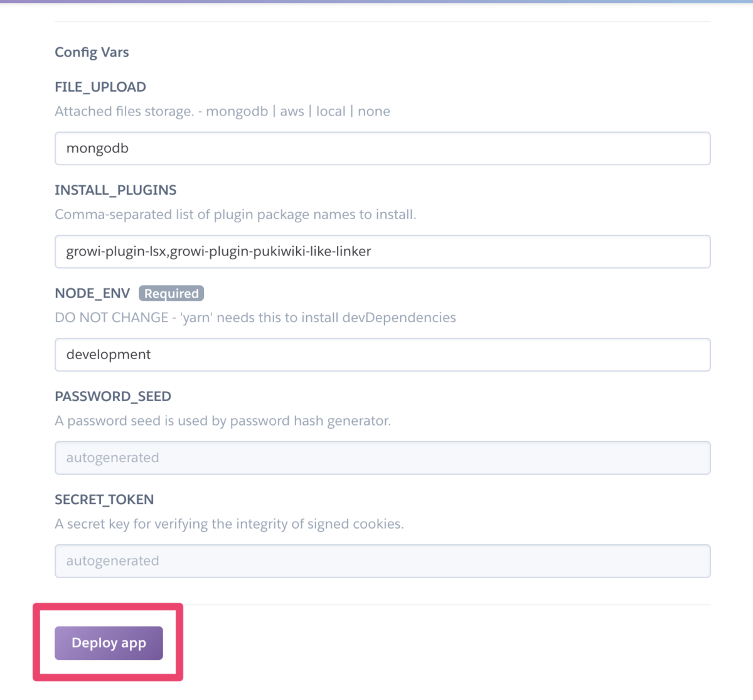This screenshot has width=753, height=700.
Task: Click the Config Vars section heading
Action: coord(92,52)
